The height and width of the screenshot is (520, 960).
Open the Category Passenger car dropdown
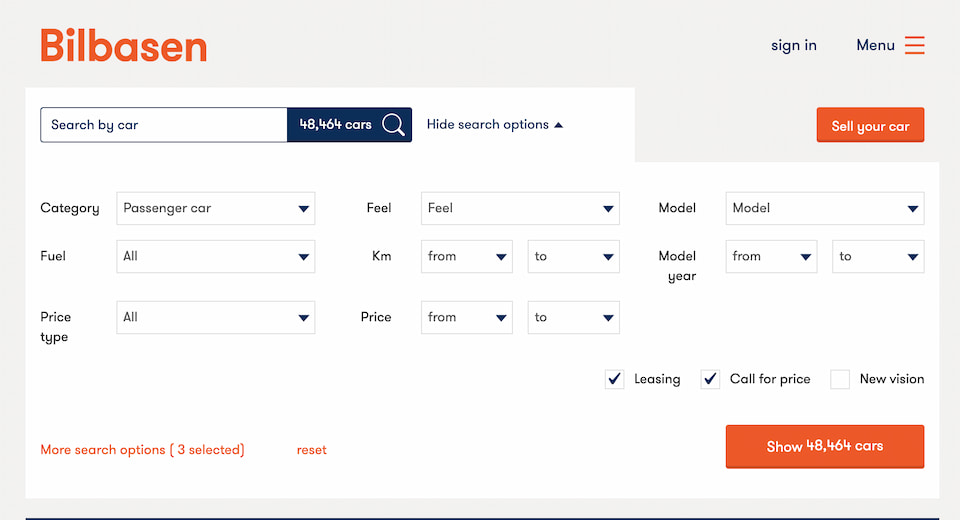(x=215, y=208)
